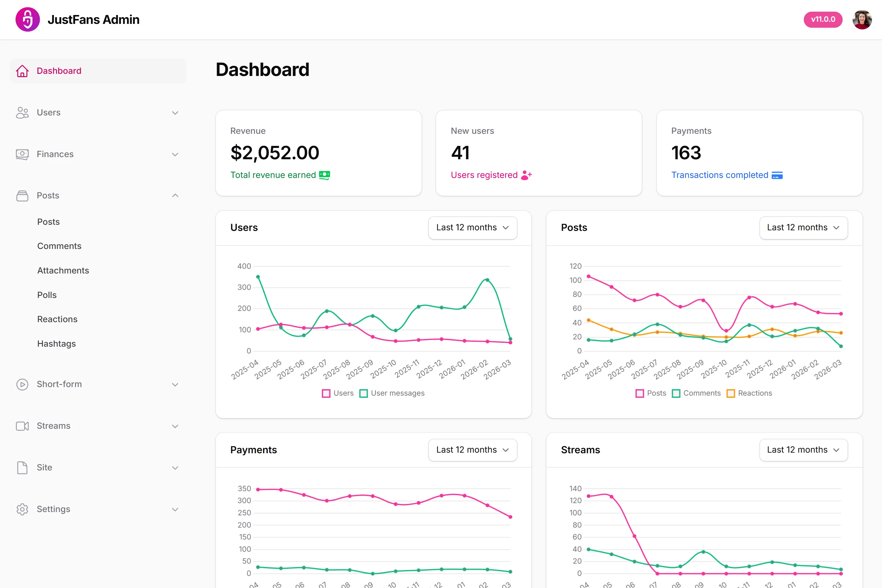The height and width of the screenshot is (588, 882).
Task: Click Transactions completed link
Action: click(x=720, y=175)
